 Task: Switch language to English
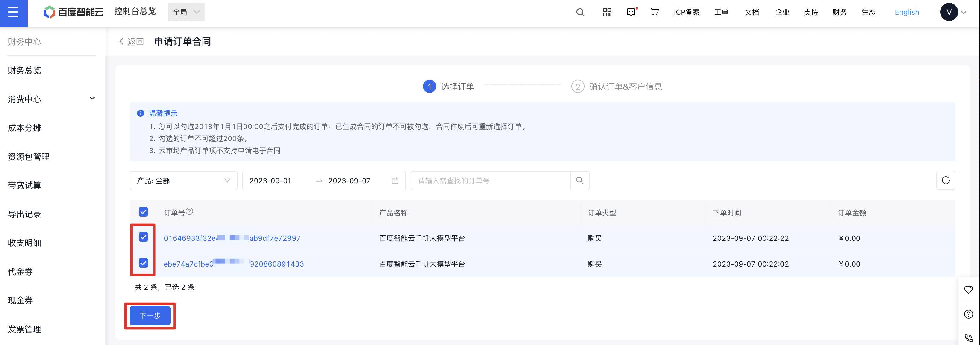(x=907, y=12)
